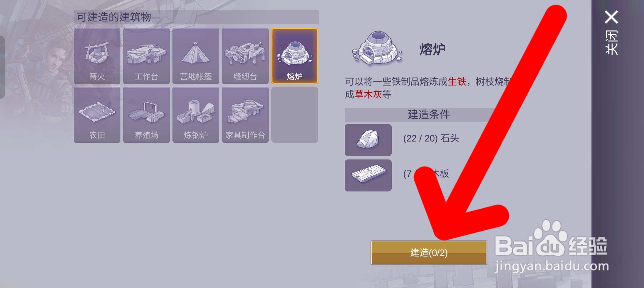Select the 工作台 workbench tile
Image resolution: width=644 pixels, height=288 pixels.
pos(146,56)
